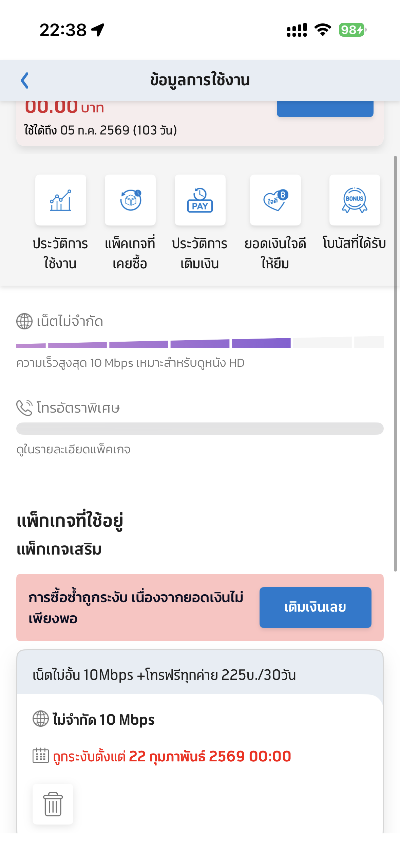Delete package using trash bin icon
Screen dimensions: 400x868
[x=53, y=804]
